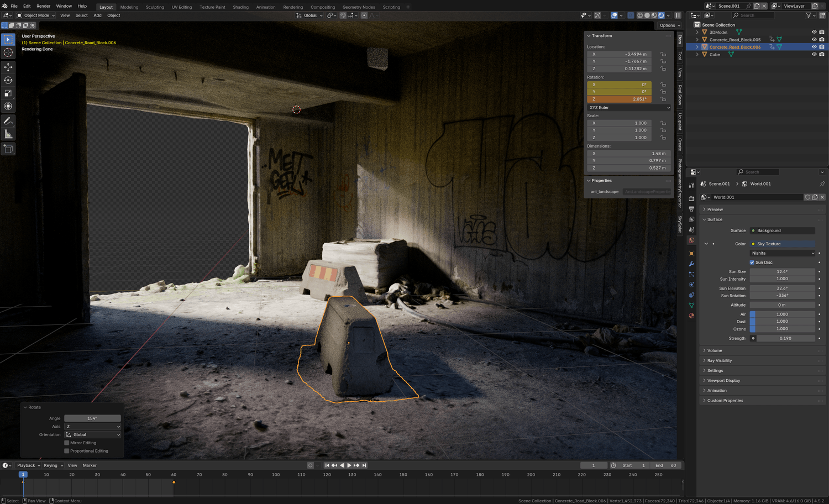Hide Cube object in outliner
The image size is (829, 504).
coord(814,54)
